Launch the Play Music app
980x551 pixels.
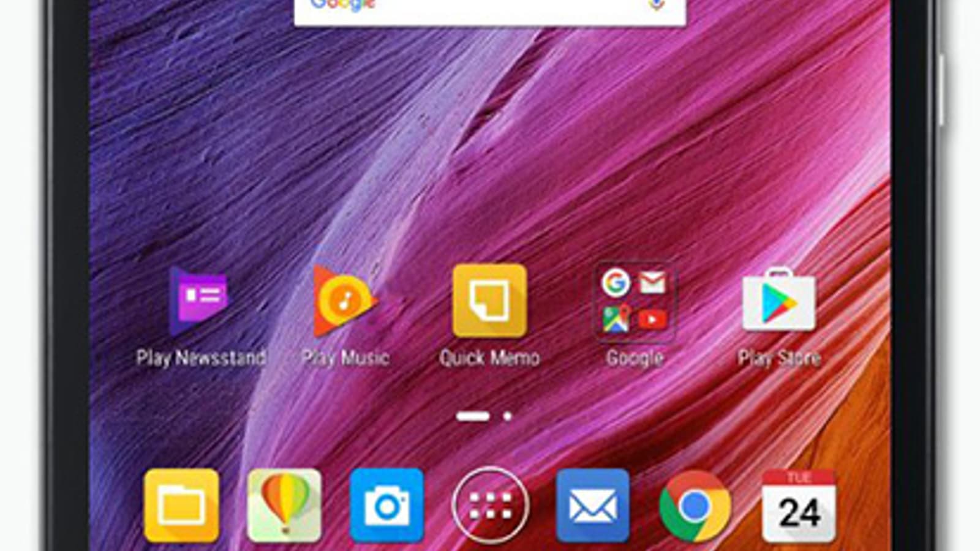345,301
